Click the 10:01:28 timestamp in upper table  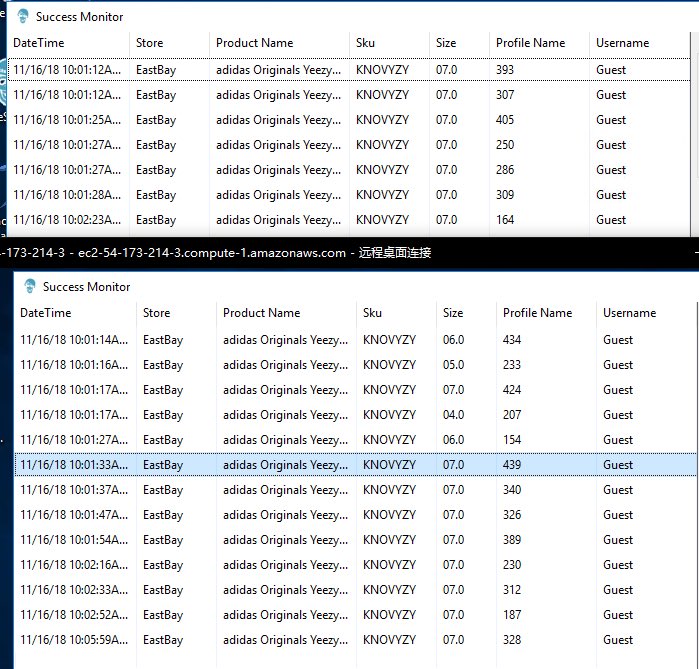[67, 195]
